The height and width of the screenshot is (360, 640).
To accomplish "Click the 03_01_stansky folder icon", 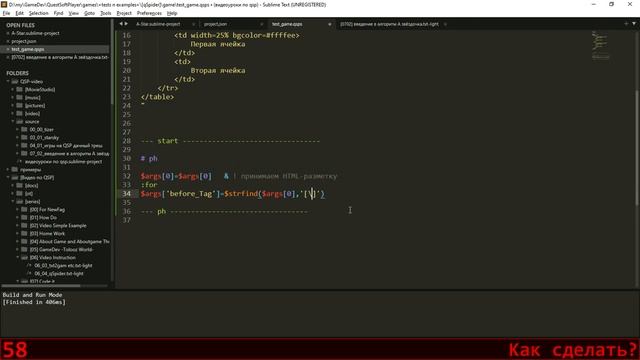I will coord(24,138).
